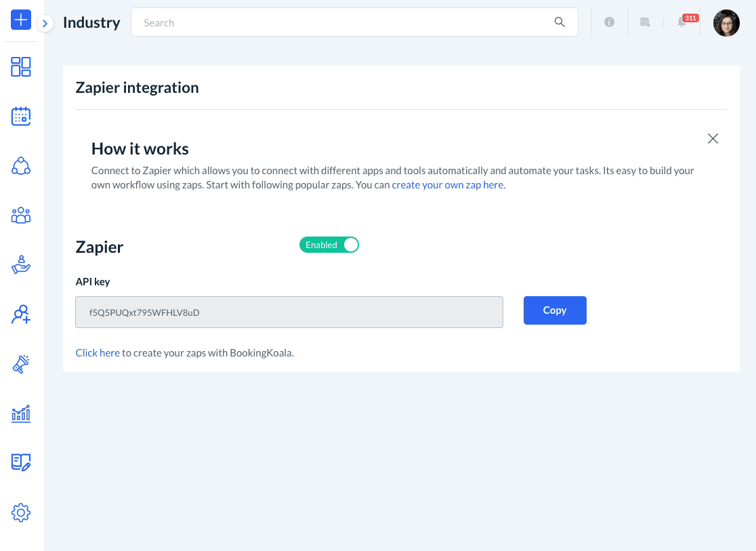Viewport: 756px width, 551px height.
Task: Open notifications via the bell icon
Action: tap(681, 22)
